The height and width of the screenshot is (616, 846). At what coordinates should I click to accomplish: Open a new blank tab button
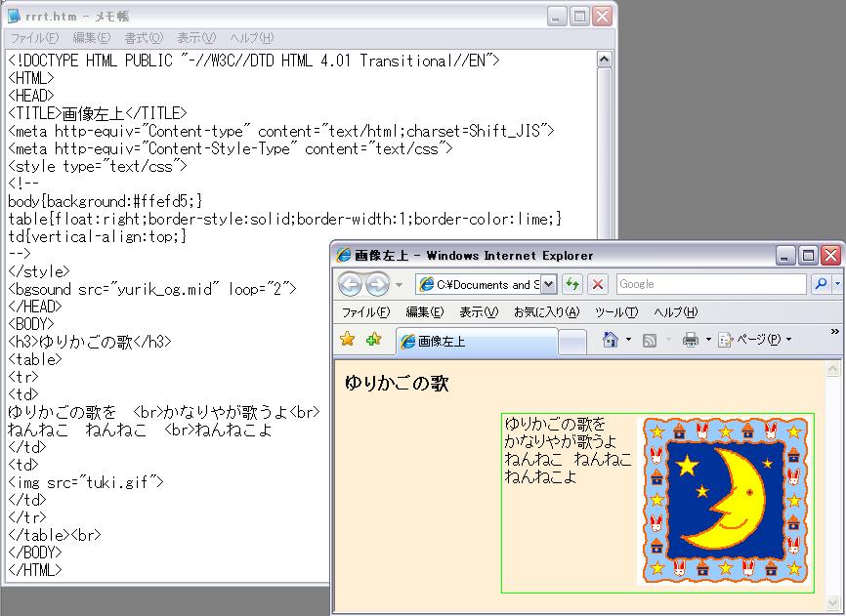[572, 343]
